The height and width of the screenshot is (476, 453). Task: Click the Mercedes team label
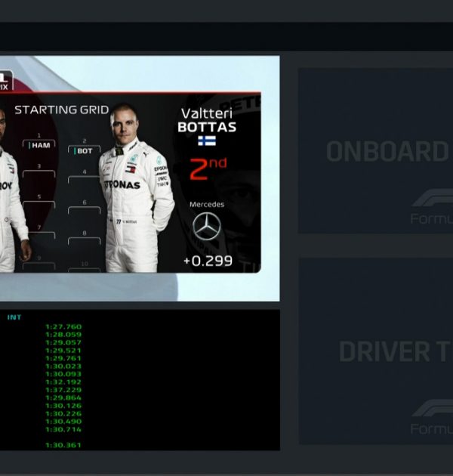coord(207,205)
